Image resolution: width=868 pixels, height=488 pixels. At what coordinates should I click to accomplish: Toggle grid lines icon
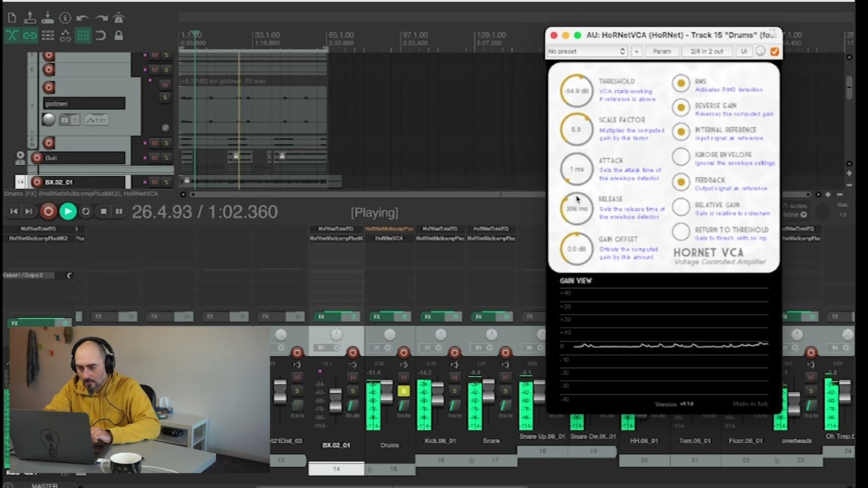pyautogui.click(x=83, y=35)
